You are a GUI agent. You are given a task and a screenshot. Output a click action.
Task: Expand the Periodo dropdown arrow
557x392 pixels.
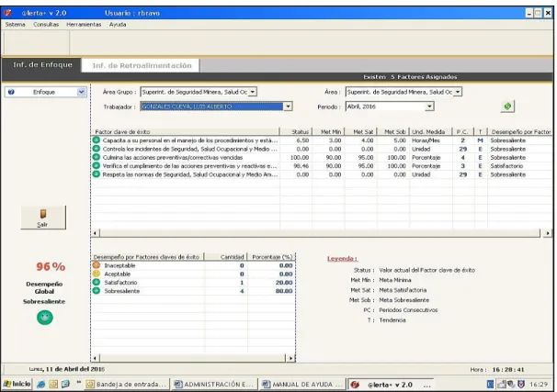click(x=429, y=106)
